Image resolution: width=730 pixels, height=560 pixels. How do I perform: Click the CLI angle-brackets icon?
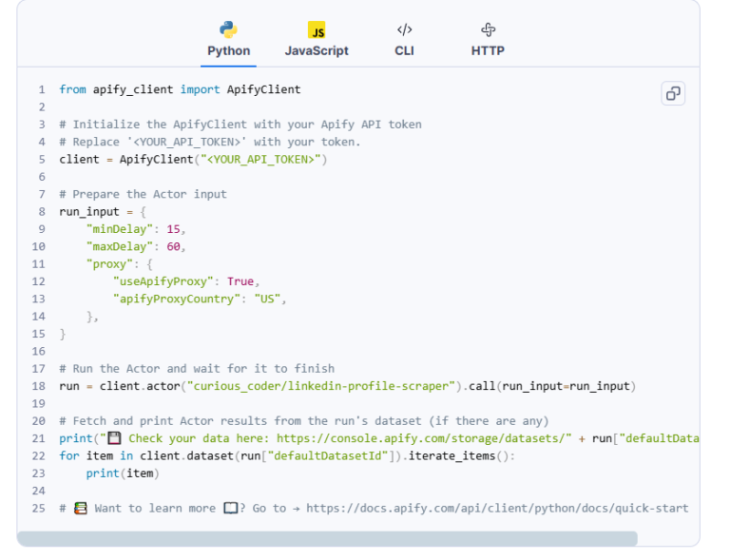click(x=404, y=29)
